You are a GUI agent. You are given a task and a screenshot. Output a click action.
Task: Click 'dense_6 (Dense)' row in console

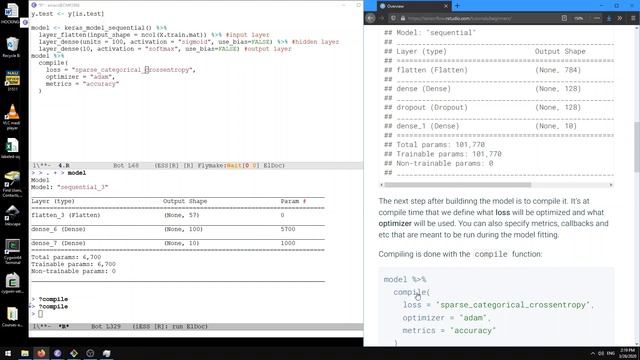coord(178,229)
